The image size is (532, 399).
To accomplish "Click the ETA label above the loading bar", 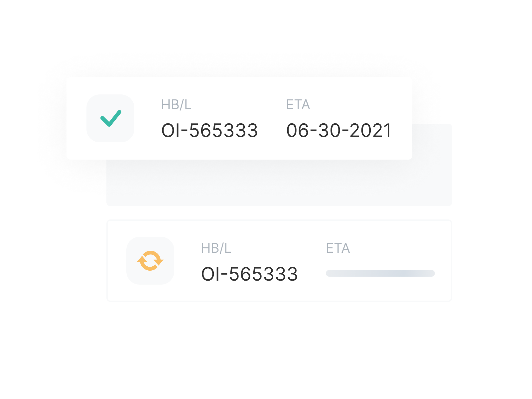I will [338, 248].
